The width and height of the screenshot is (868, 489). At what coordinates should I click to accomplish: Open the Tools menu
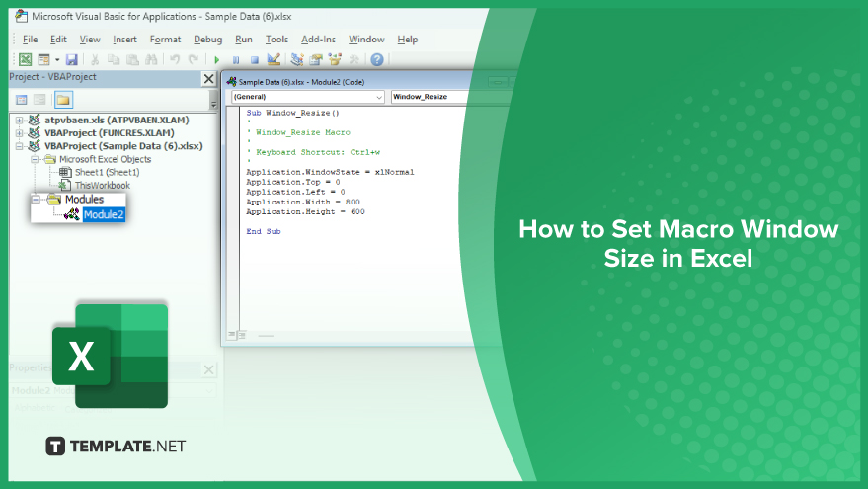[x=276, y=40]
